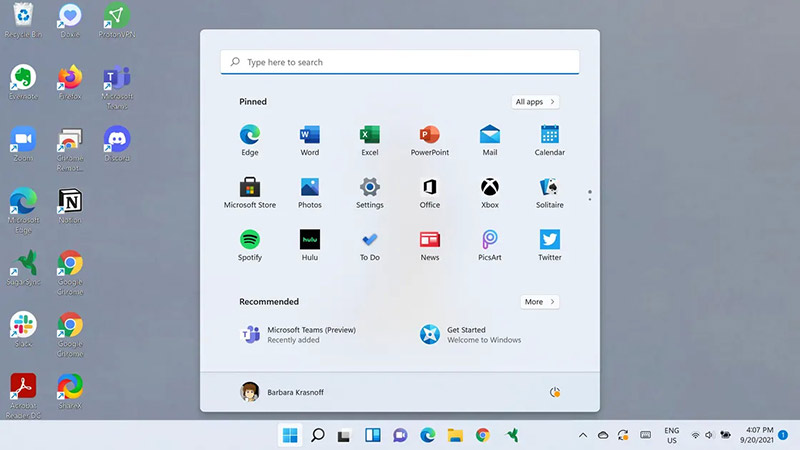Screen dimensions: 800x450
Task: Open the Calendar pinned app
Action: pyautogui.click(x=549, y=140)
